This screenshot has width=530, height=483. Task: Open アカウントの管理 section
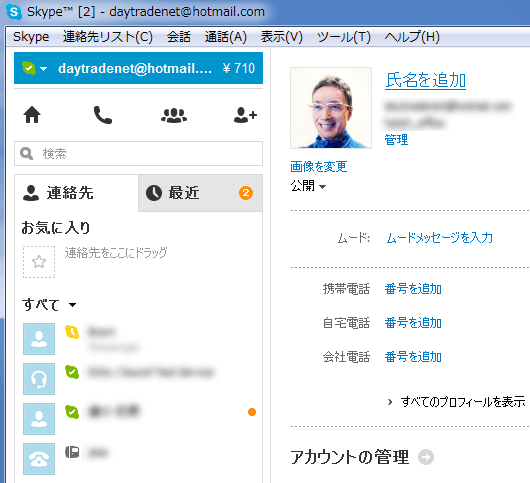click(x=350, y=457)
